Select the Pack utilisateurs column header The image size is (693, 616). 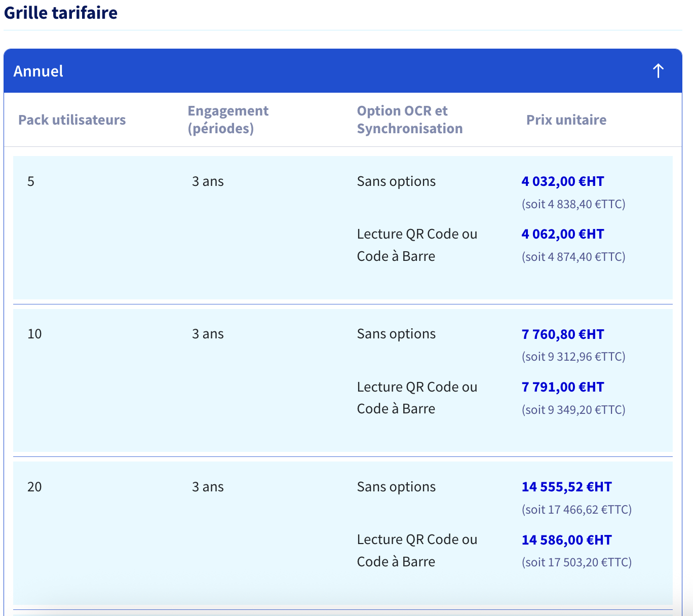[x=72, y=120]
